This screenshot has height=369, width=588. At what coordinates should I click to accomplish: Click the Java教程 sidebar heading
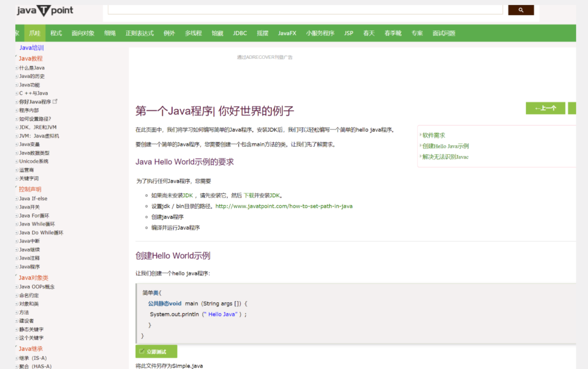31,59
